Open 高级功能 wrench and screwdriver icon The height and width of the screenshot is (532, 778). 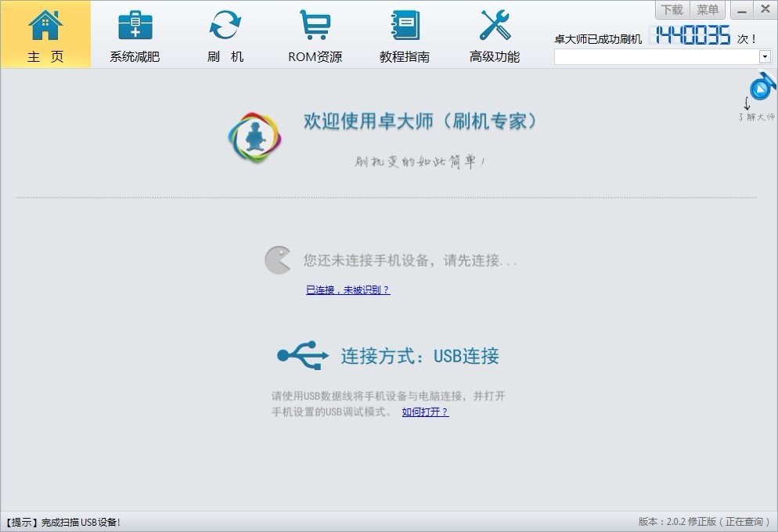(x=495, y=25)
